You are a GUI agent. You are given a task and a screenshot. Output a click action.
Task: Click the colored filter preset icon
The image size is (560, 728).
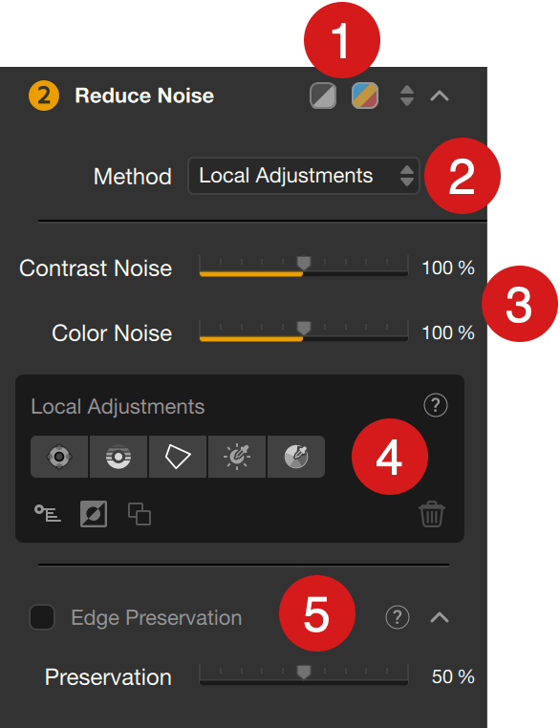tap(364, 96)
